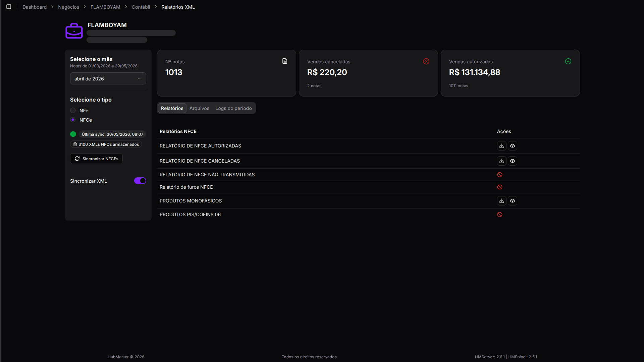
Task: Click the Nº notas value 1013
Action: (174, 72)
